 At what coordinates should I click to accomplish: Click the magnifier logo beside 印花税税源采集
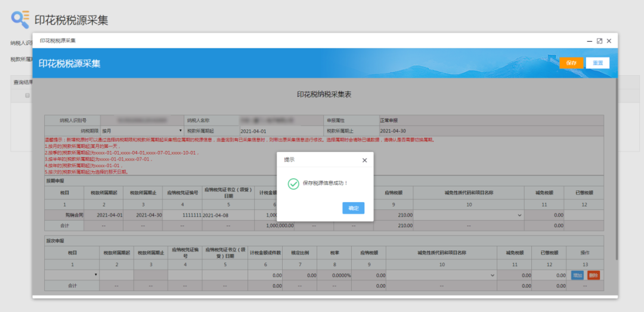coord(20,19)
